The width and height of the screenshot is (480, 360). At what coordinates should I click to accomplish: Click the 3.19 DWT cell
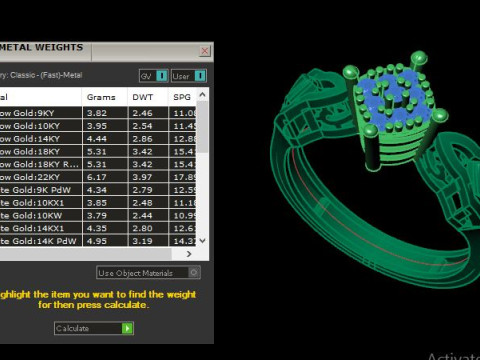click(x=148, y=241)
